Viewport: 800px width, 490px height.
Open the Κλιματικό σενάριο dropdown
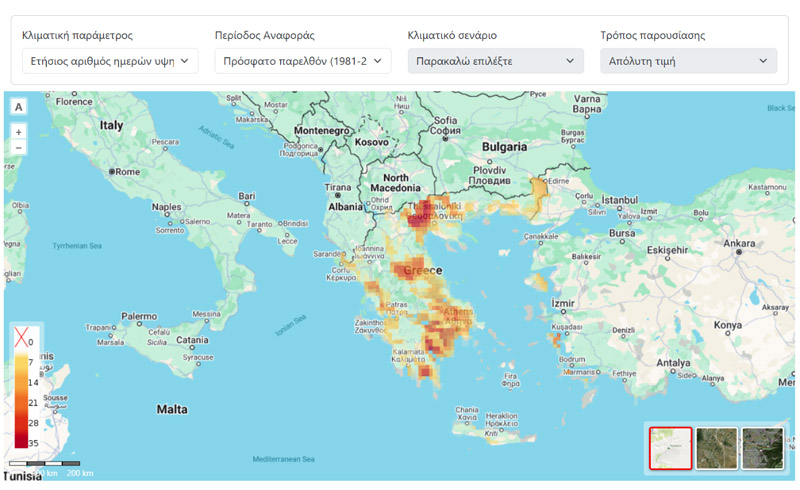point(496,61)
